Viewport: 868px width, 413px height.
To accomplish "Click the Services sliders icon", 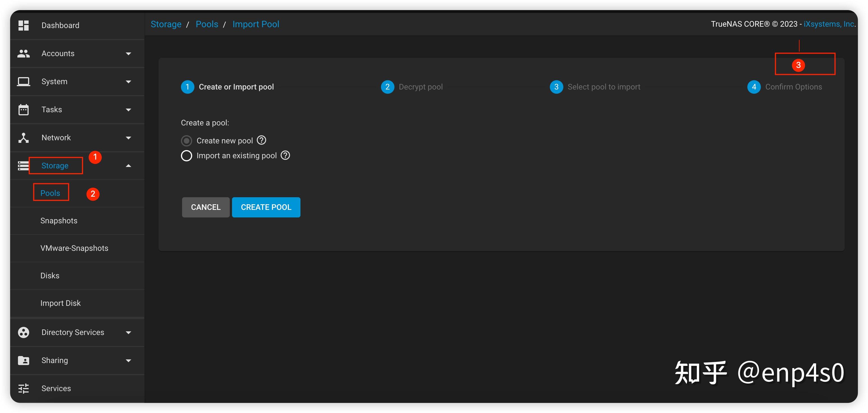I will coord(23,388).
